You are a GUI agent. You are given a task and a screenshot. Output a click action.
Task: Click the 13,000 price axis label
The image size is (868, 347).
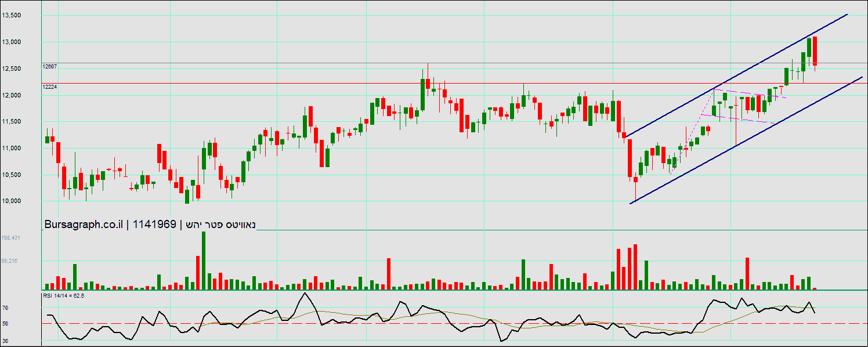12,42
